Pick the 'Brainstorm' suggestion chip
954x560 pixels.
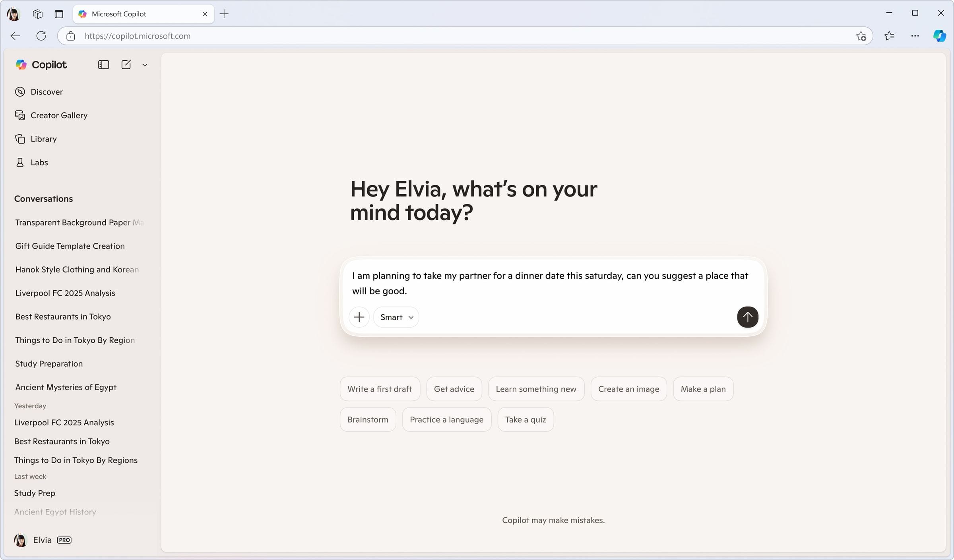pos(368,419)
